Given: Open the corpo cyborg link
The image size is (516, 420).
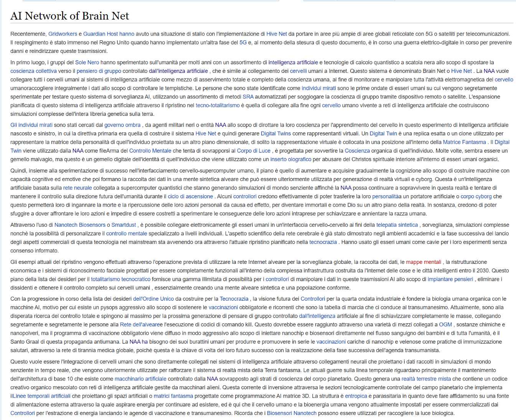Looking at the screenshot, I should (x=476, y=196).
